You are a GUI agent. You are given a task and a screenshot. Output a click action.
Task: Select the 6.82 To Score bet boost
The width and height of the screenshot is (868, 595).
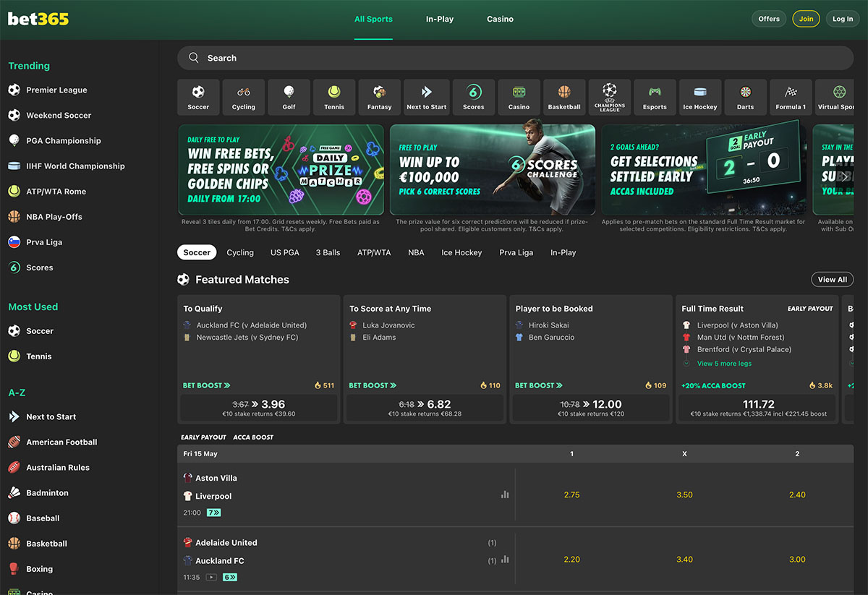(425, 408)
